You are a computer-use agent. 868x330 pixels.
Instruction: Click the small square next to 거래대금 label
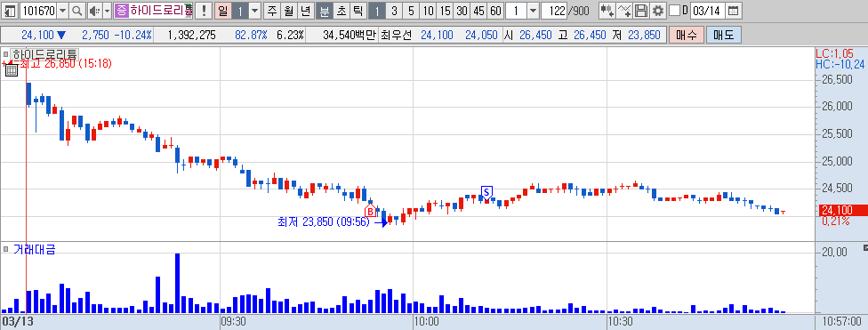5,249
